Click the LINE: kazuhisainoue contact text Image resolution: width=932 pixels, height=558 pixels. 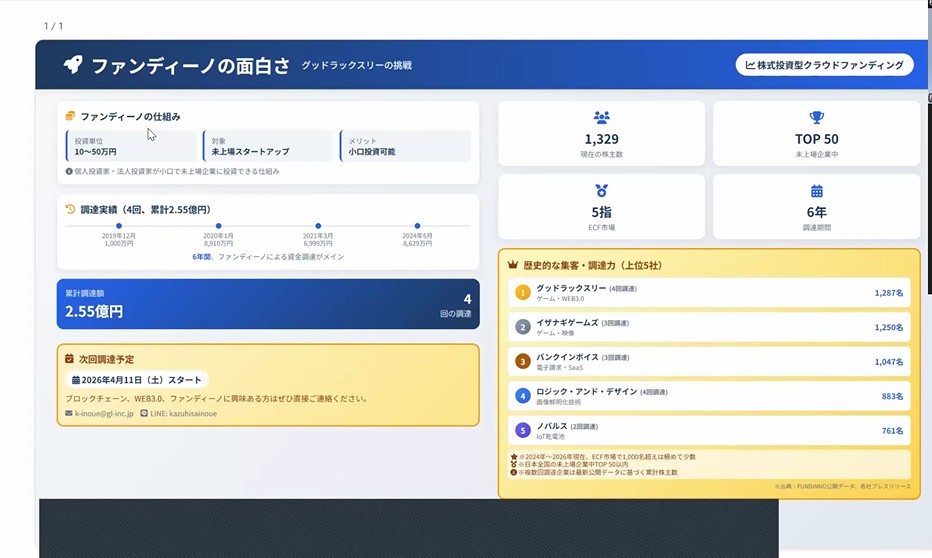[x=184, y=414]
